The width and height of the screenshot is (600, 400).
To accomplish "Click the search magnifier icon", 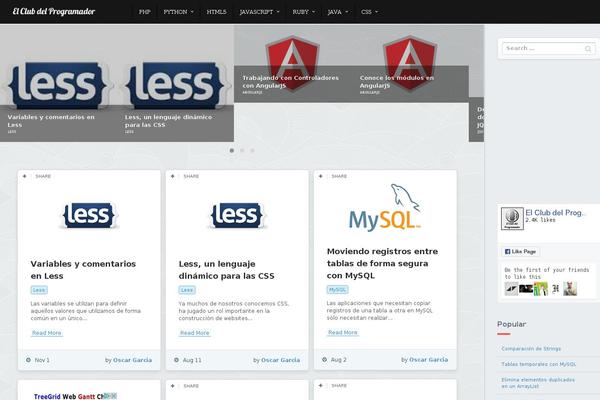I will [588, 49].
